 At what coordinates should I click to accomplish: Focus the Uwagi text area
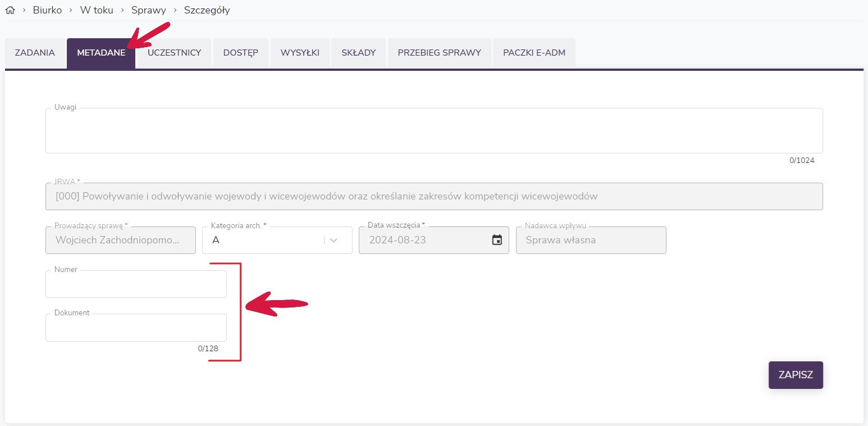[x=433, y=131]
